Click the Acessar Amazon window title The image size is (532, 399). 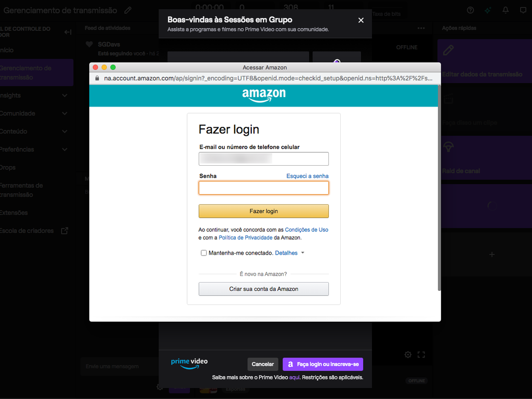point(264,68)
